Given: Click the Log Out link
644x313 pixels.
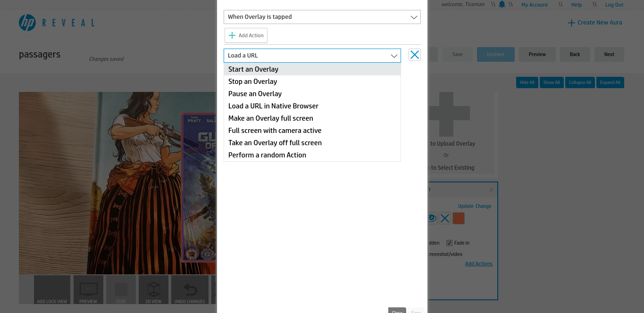Looking at the screenshot, I should (614, 5).
